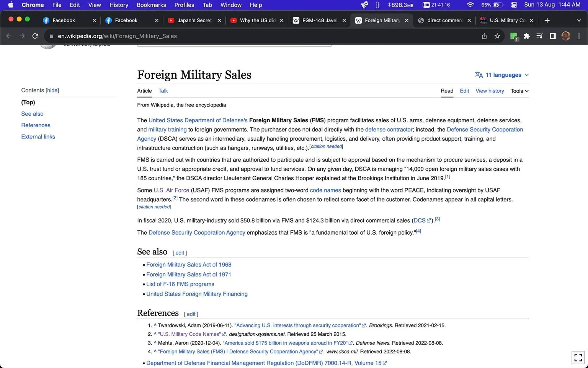Open the Wi-Fi status menu
Viewport: 588px width, 368px height.
coord(470,5)
